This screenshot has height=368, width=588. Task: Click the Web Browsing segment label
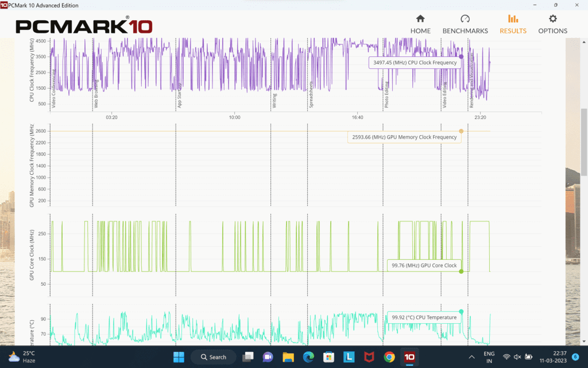(96, 94)
